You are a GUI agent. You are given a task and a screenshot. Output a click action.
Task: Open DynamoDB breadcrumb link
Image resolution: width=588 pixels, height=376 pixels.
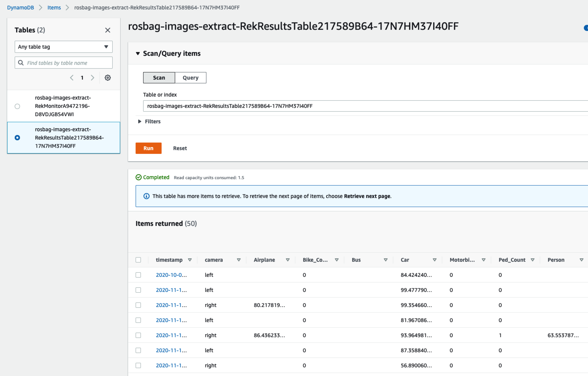21,8
